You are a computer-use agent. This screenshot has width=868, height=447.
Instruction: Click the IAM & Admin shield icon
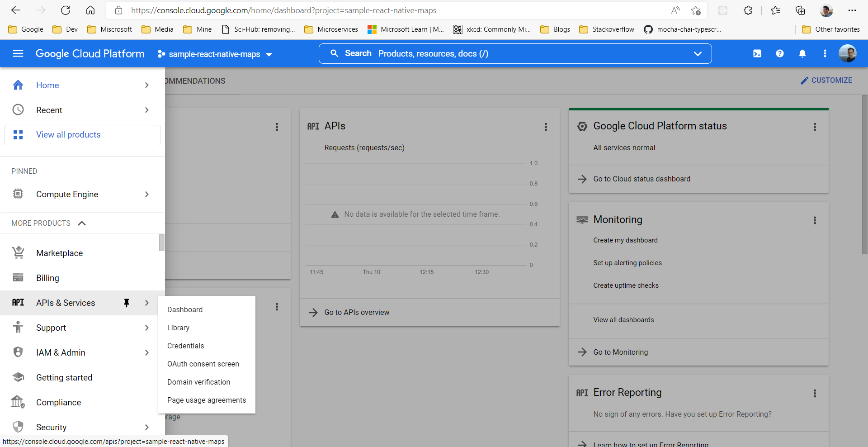click(x=18, y=352)
